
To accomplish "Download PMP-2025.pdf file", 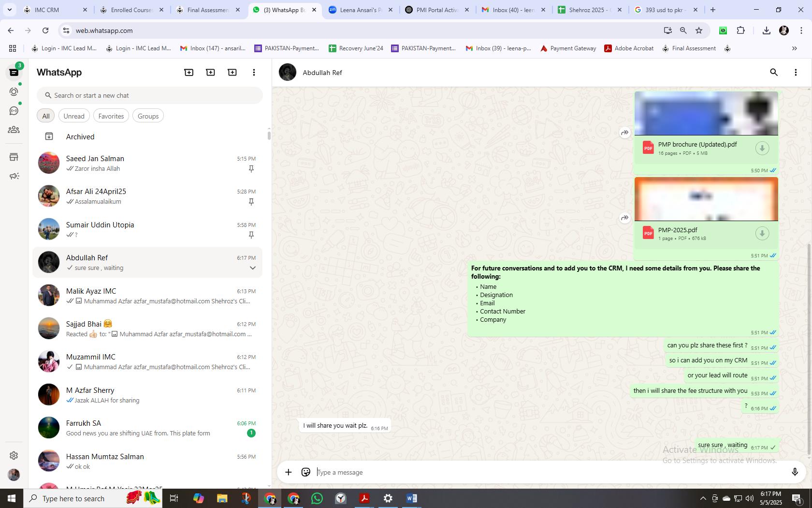I will [x=762, y=233].
